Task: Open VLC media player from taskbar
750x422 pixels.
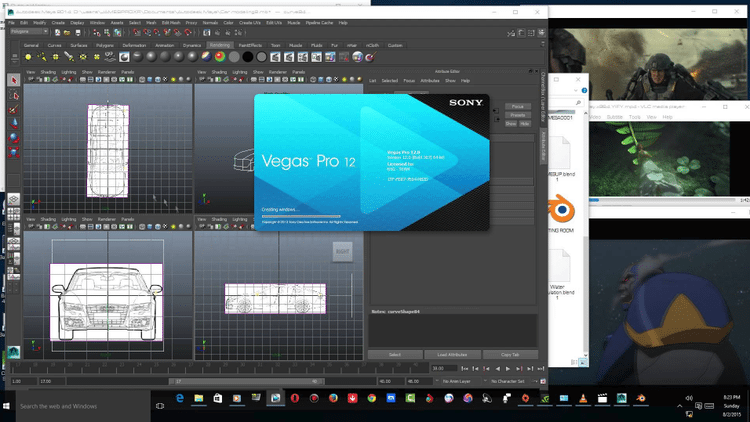Action: (583, 398)
